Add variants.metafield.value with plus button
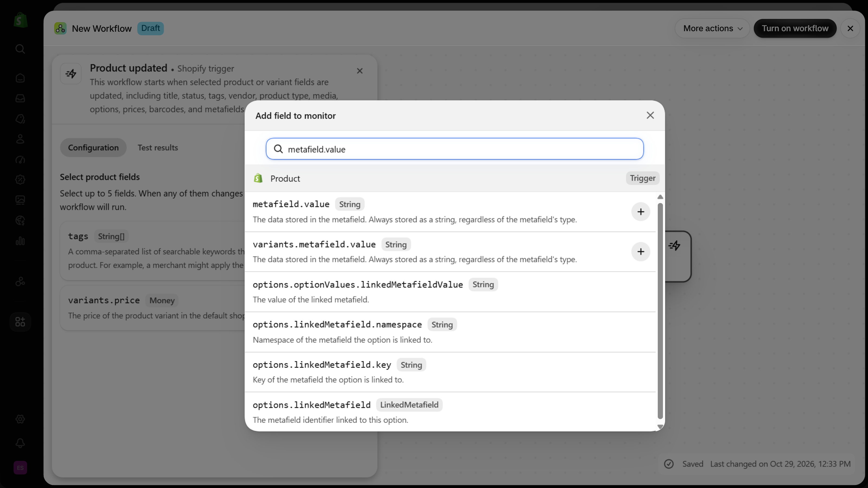This screenshot has height=488, width=868. tap(640, 252)
